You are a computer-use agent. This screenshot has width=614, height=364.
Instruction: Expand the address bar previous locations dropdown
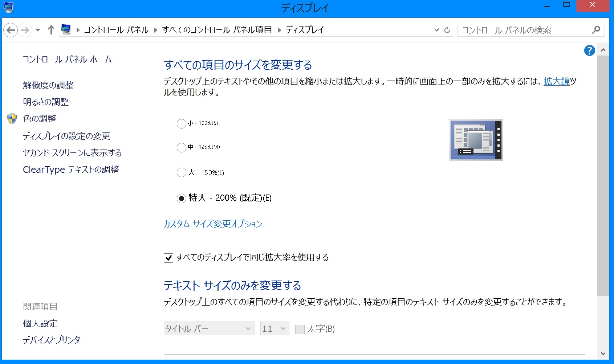[x=436, y=30]
